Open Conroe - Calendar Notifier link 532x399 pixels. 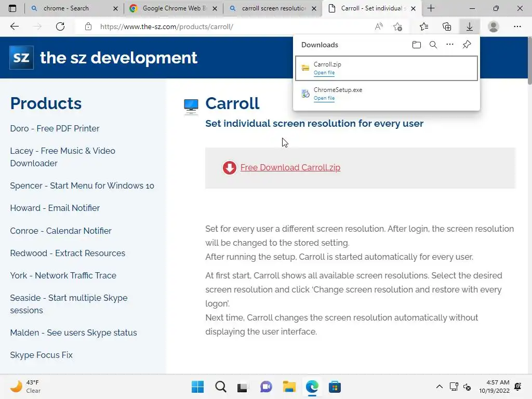(61, 231)
